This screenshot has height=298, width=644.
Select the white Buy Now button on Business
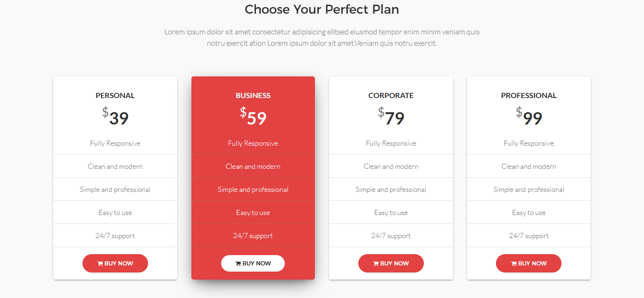click(253, 264)
